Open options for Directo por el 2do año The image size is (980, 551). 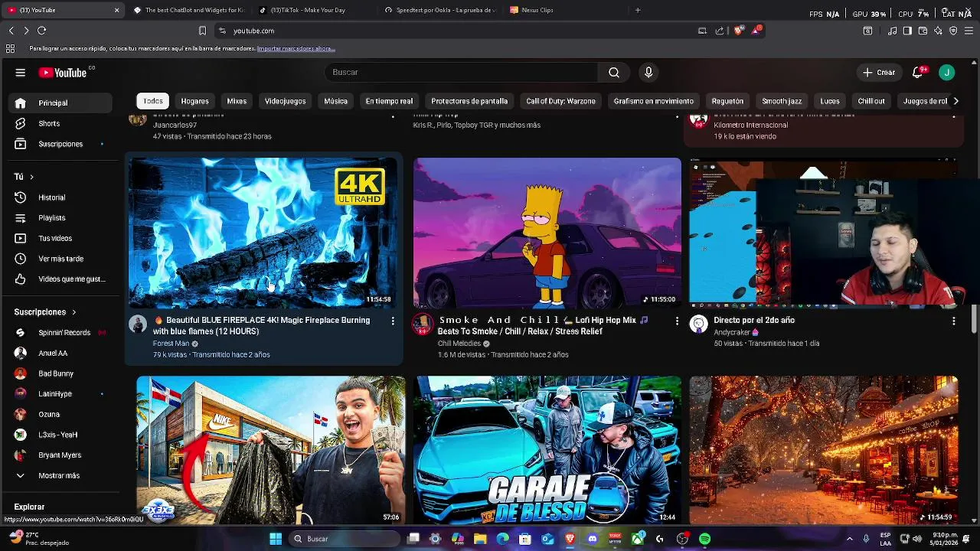(x=953, y=321)
